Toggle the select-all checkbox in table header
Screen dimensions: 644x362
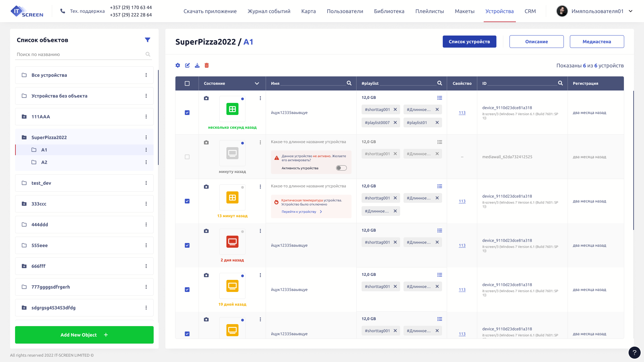pyautogui.click(x=187, y=83)
